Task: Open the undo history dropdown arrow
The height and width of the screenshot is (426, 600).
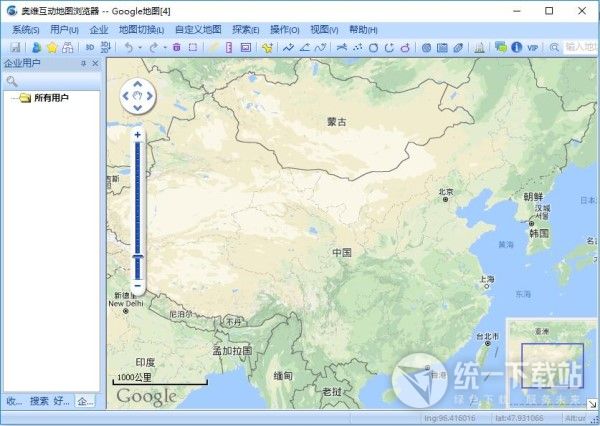Action: [140, 48]
